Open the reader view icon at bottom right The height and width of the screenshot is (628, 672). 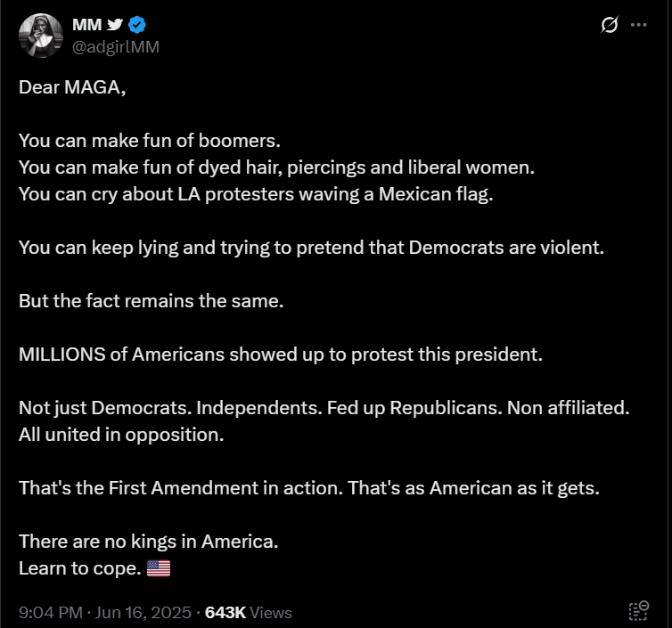[x=638, y=611]
